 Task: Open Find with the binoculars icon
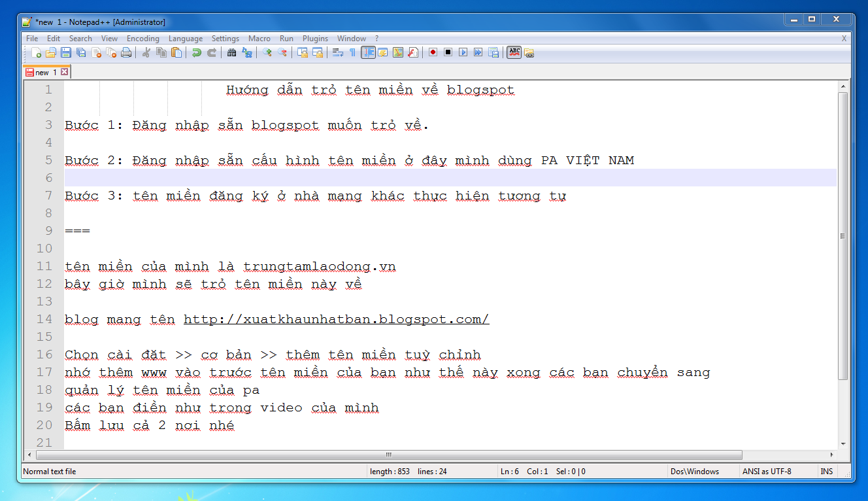(231, 52)
